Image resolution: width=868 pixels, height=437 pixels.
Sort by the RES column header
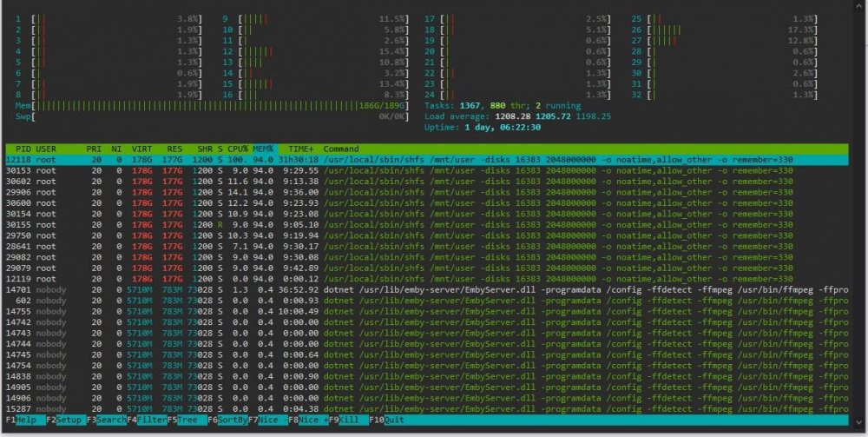174,149
